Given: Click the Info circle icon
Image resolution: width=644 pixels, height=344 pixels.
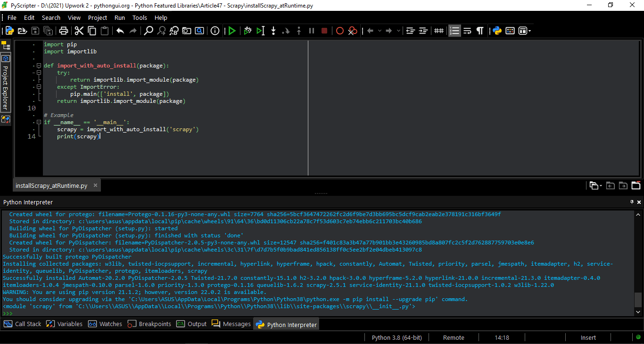Looking at the screenshot, I should [x=215, y=31].
